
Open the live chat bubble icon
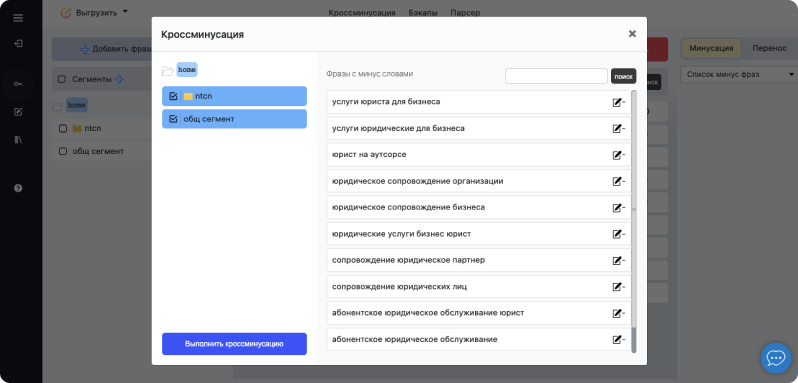click(x=776, y=358)
